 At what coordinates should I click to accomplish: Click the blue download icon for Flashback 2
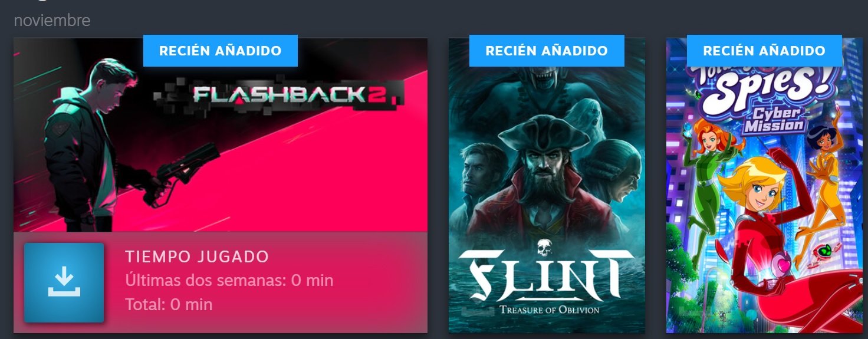click(x=64, y=282)
